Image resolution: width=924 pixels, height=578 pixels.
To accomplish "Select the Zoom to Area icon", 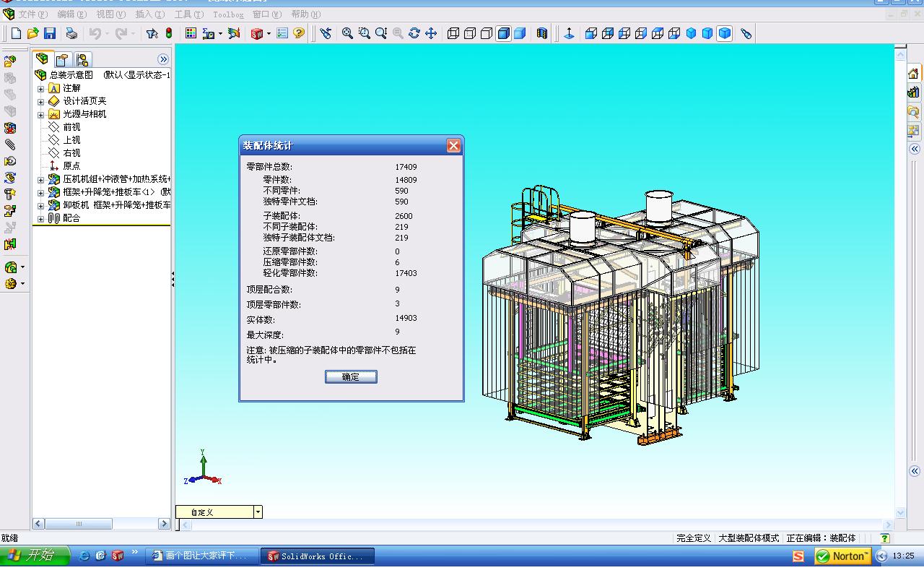I will 365,33.
